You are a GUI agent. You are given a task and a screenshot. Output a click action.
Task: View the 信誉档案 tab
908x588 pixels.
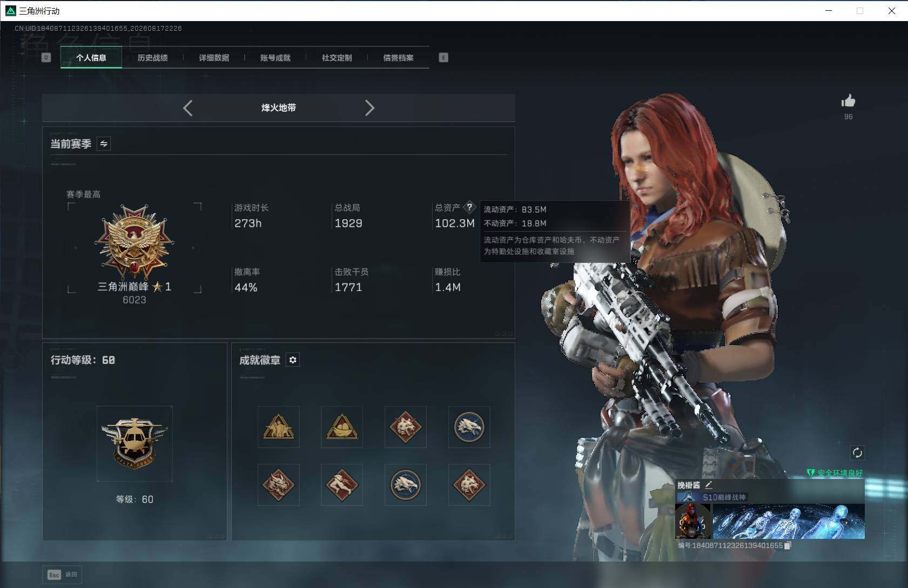[x=398, y=58]
